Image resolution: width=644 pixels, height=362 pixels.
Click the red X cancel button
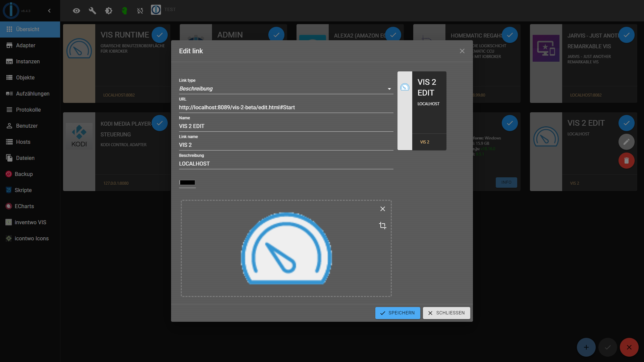pos(629,347)
